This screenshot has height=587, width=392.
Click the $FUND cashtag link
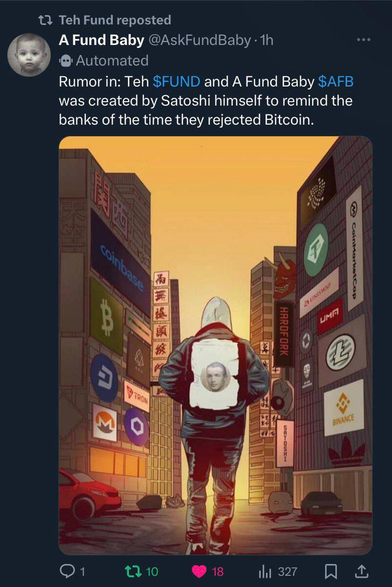(x=177, y=82)
